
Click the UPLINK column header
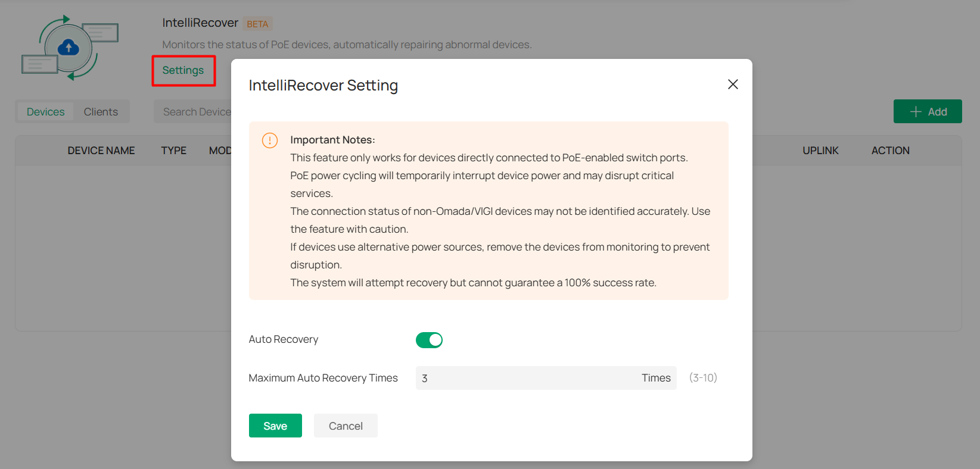(x=820, y=151)
